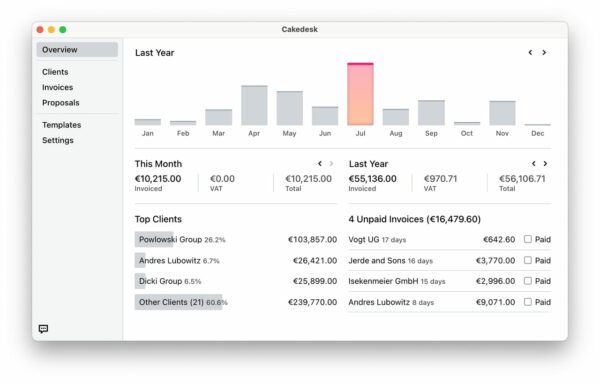Viewport: 600px width, 383px height.
Task: Select the May bar in chart
Action: click(290, 108)
